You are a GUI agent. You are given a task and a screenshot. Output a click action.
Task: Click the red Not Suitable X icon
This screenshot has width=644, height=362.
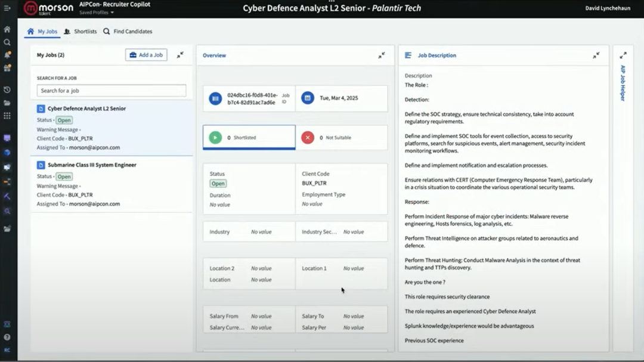[x=308, y=138]
